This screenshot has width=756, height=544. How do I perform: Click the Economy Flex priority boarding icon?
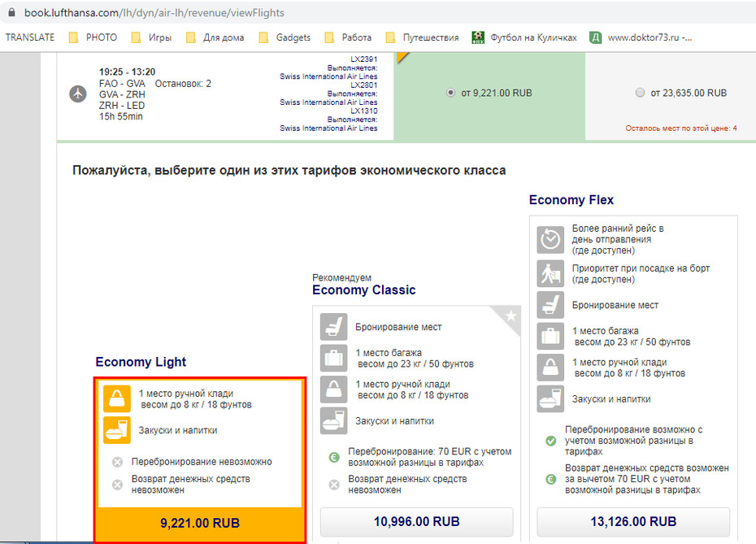550,273
